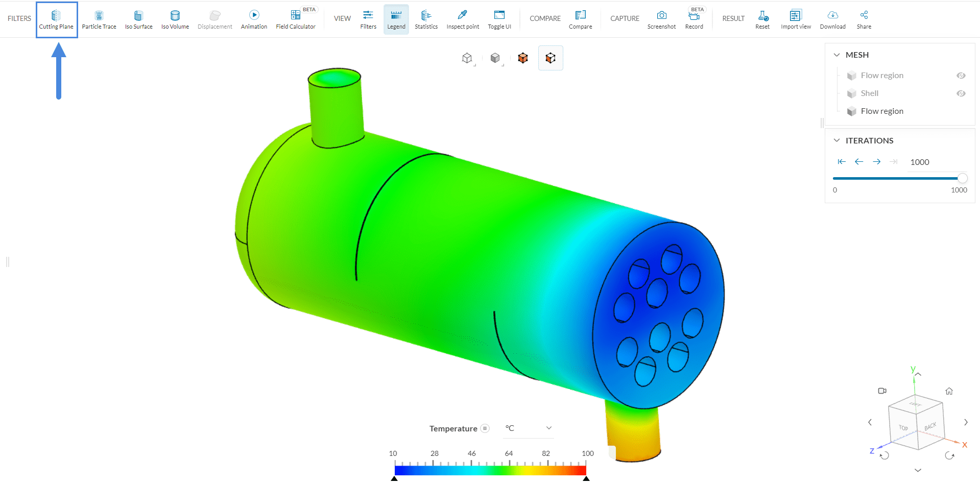Collapse the MESH panel
980x484 pixels.
coord(836,55)
